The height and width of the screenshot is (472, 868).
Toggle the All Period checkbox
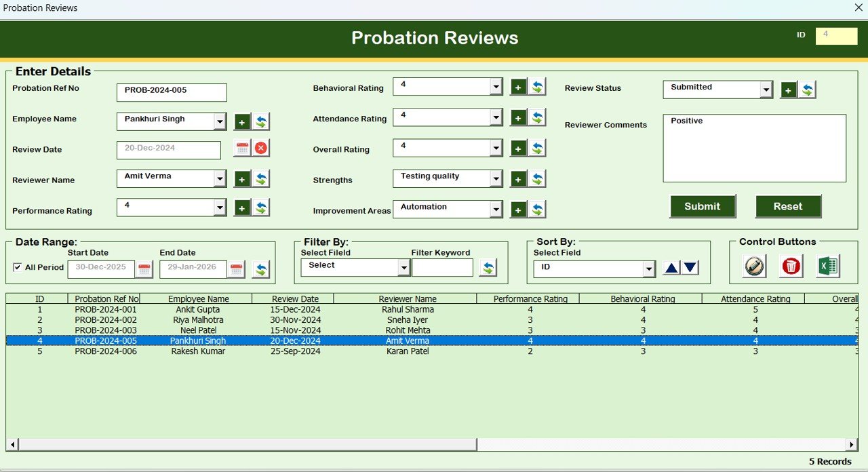click(x=16, y=267)
